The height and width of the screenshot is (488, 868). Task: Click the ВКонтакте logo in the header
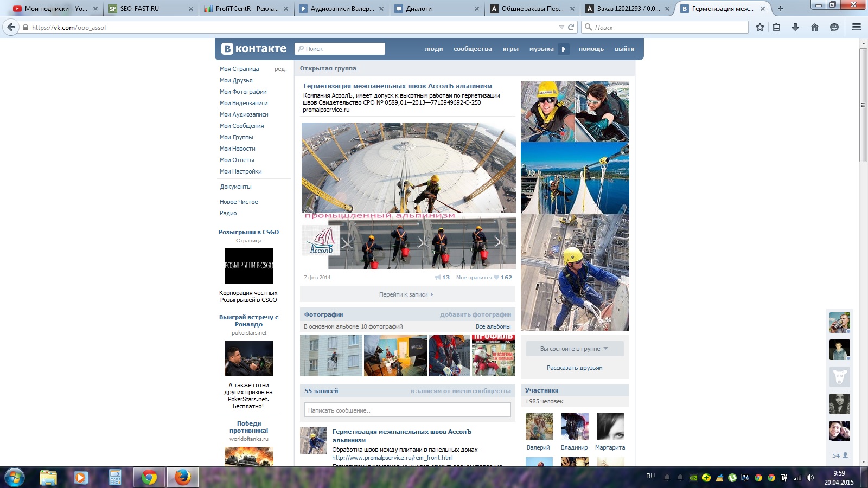(x=254, y=49)
